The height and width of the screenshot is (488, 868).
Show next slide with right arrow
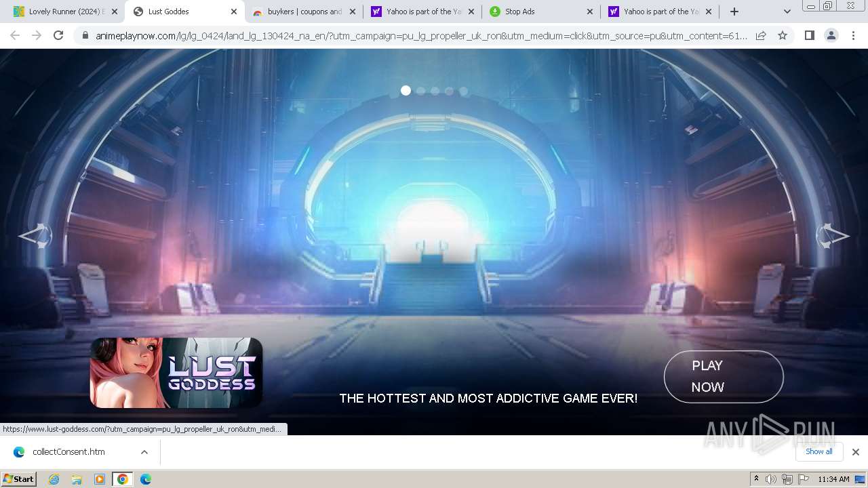[833, 236]
